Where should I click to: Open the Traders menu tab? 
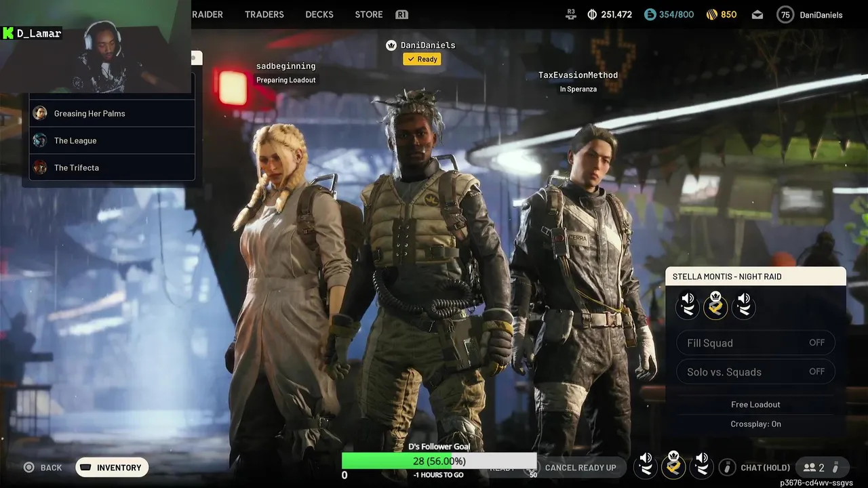264,14
